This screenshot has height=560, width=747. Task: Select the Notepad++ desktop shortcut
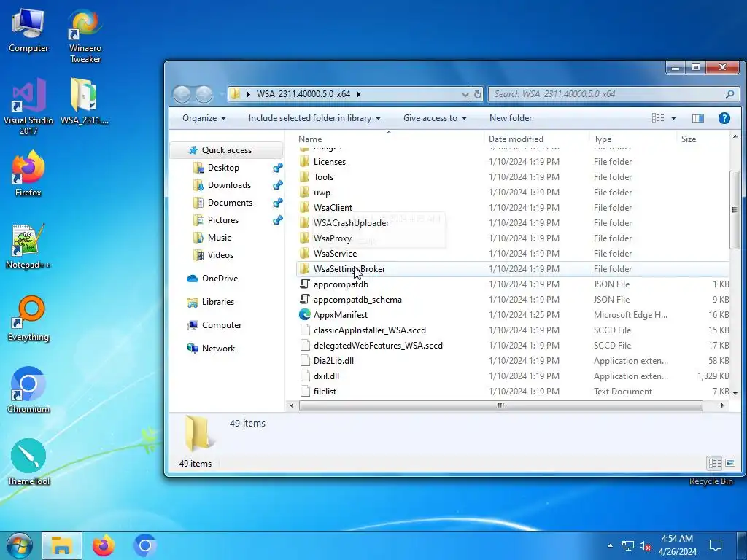(28, 246)
